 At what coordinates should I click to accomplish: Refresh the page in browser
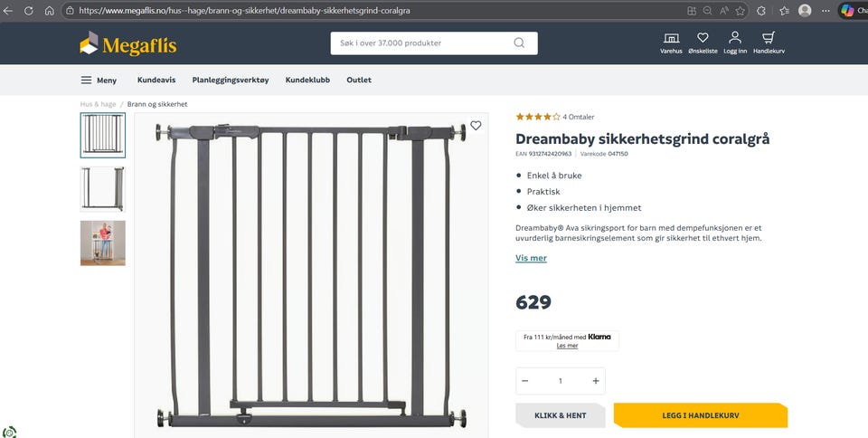[28, 11]
